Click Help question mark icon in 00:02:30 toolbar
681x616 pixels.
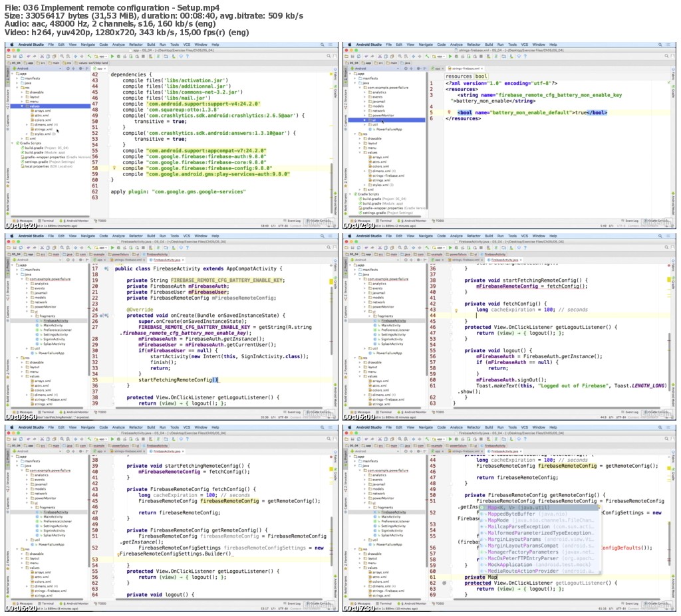click(525, 56)
